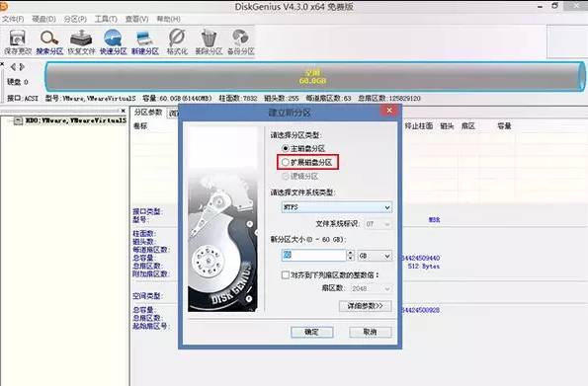Screen dimensions: 588x386
Task: Click the End Cylinder (终止柱面) column header
Action: coord(418,126)
